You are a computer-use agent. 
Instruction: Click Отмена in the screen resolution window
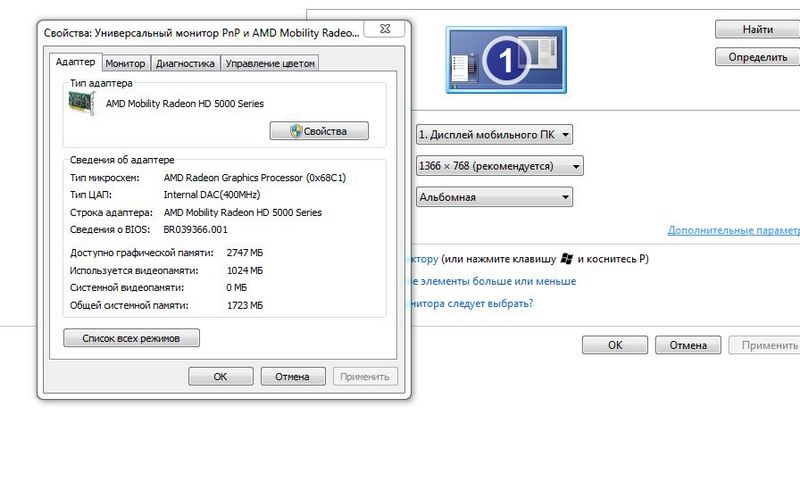click(688, 345)
